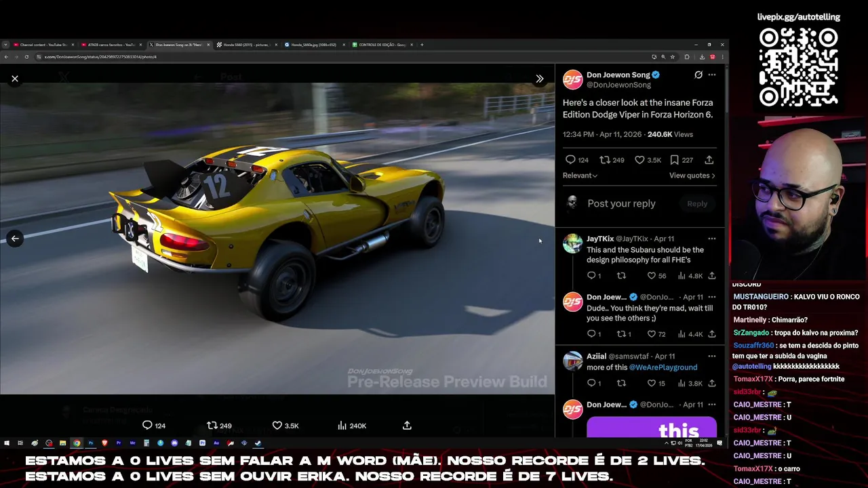Like the 'Dude.. You think they're mad' reply
The image size is (868, 488).
coord(652,334)
